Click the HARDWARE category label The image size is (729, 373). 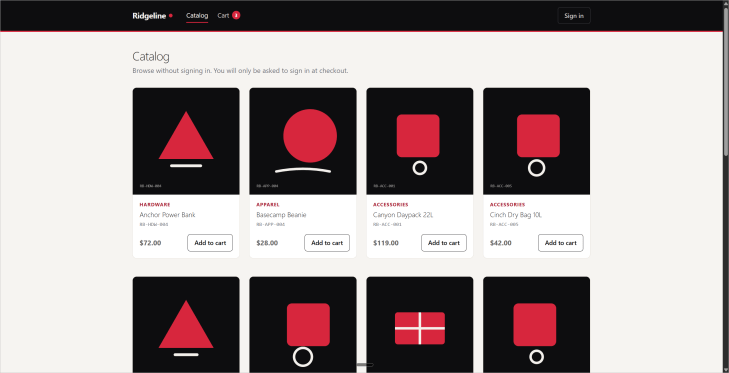(x=155, y=205)
